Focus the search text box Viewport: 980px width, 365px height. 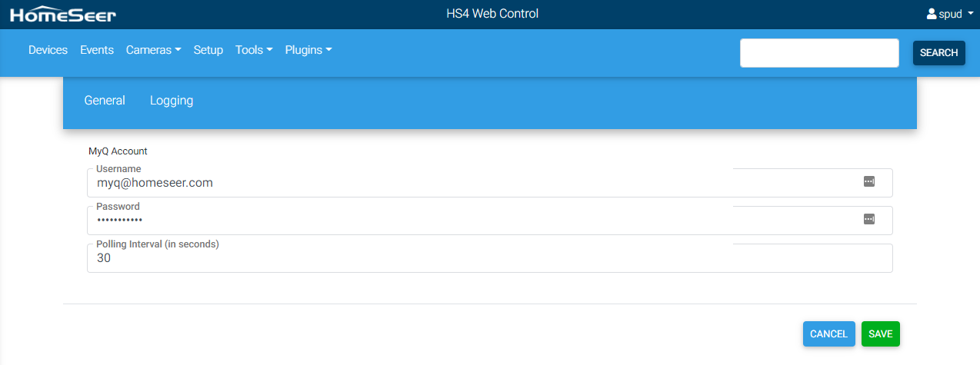[x=819, y=53]
